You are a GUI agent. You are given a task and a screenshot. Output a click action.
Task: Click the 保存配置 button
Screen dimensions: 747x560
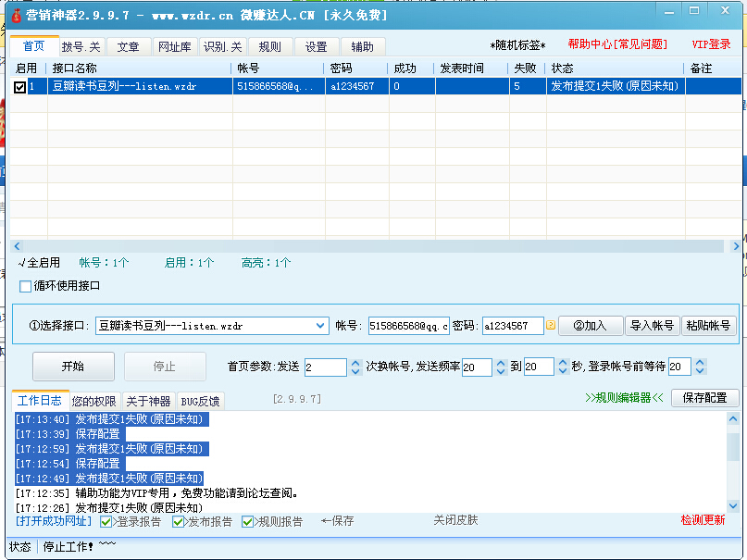[704, 398]
